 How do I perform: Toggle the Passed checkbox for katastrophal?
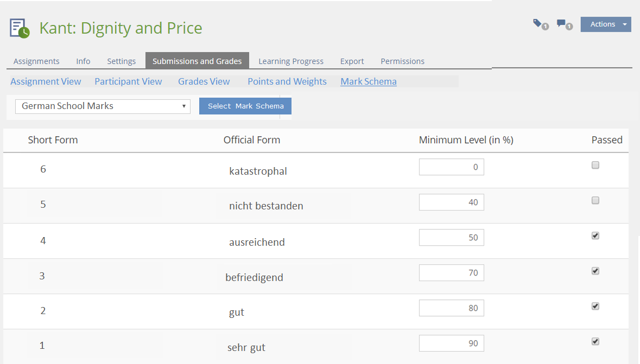(x=595, y=165)
